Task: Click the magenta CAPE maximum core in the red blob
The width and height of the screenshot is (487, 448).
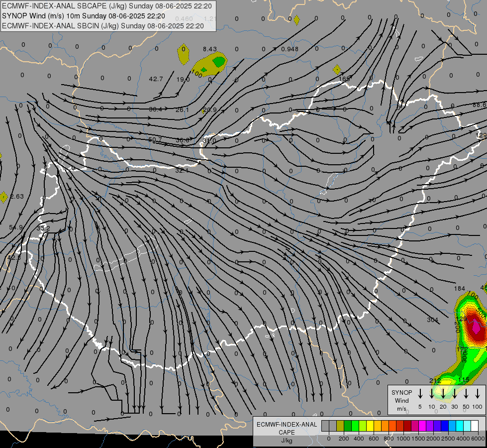Action: (476, 327)
